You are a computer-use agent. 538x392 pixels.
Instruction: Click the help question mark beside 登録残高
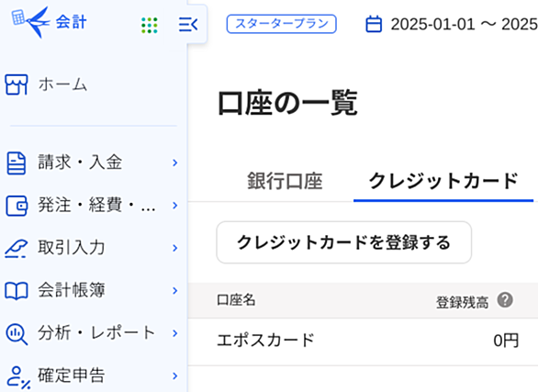tap(505, 300)
